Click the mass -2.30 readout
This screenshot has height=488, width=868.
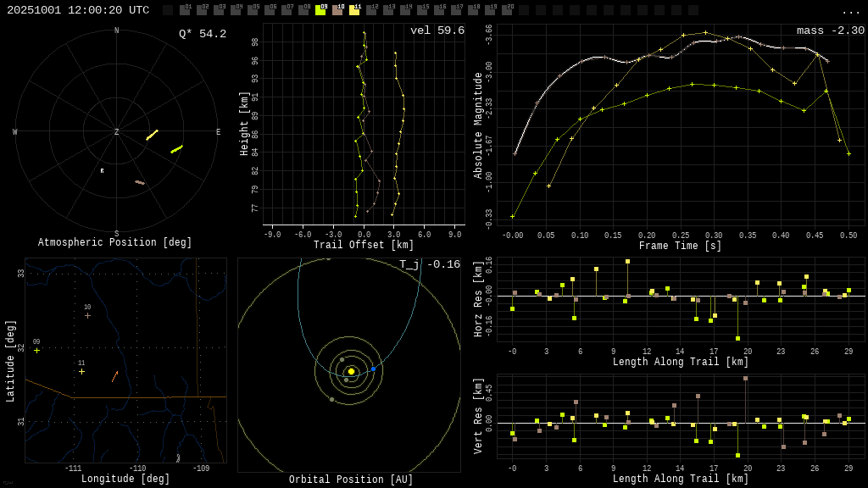(x=830, y=30)
